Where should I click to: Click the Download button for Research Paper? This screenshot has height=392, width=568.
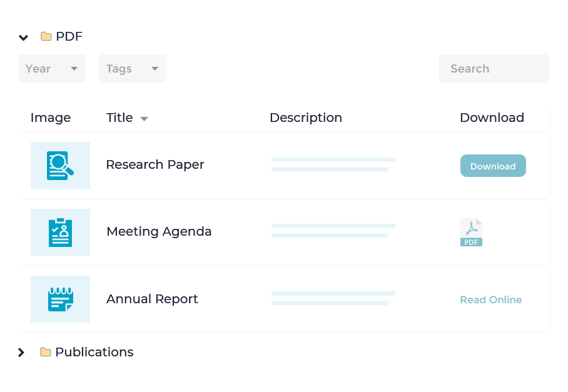point(493,166)
